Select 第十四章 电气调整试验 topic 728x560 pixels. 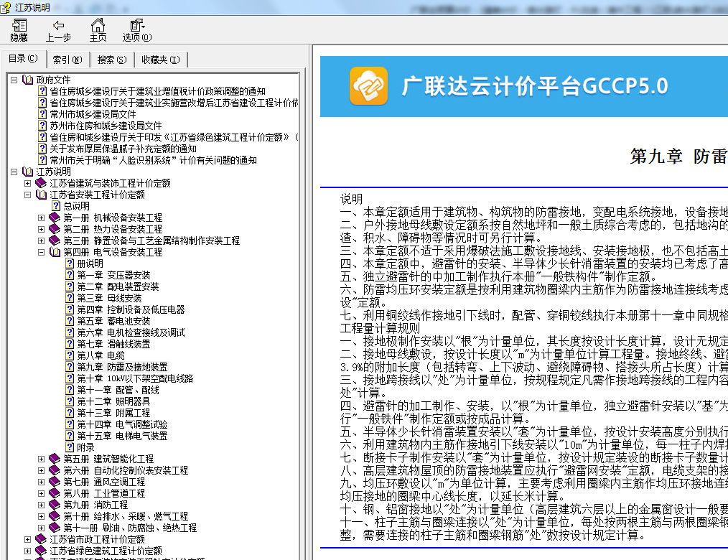pos(122,425)
